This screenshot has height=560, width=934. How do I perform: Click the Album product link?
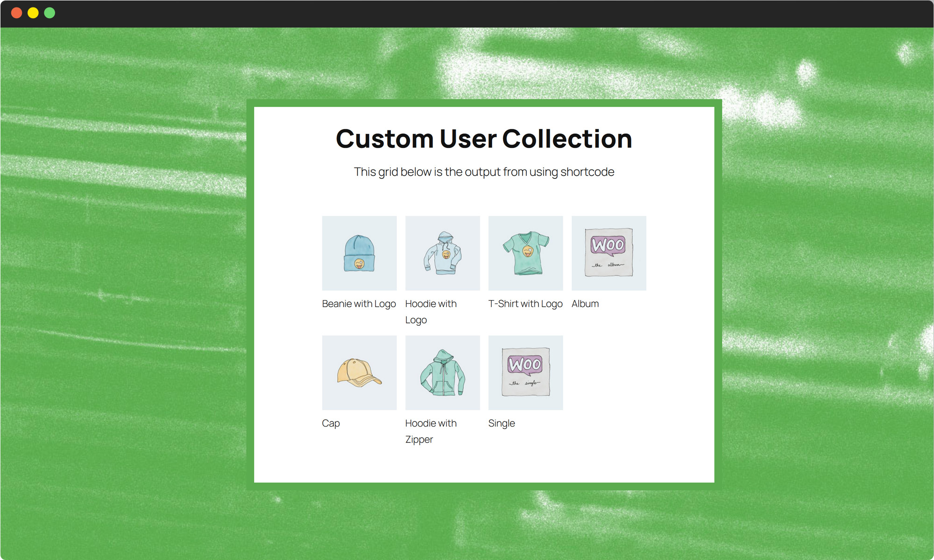point(585,303)
